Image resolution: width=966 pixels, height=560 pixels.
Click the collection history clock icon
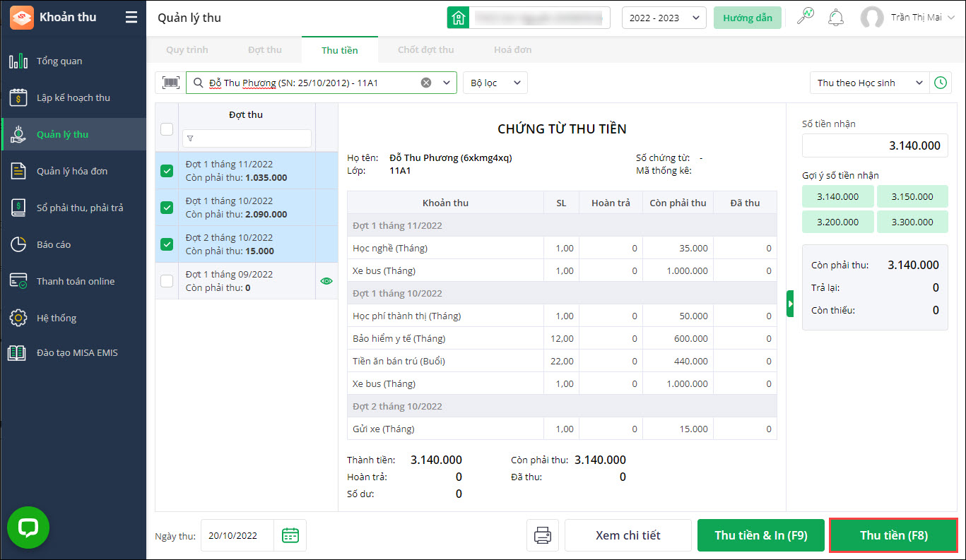pos(940,83)
